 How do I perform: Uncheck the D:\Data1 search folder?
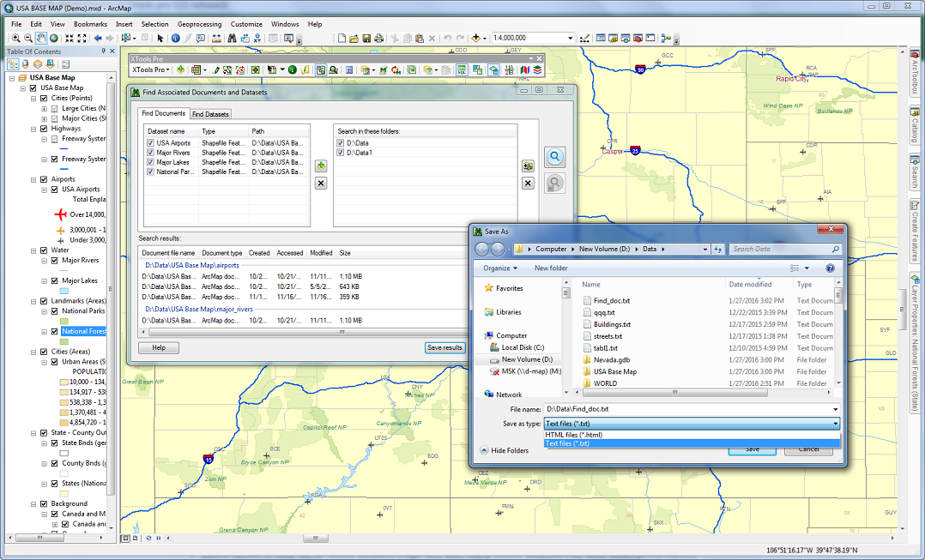(341, 153)
